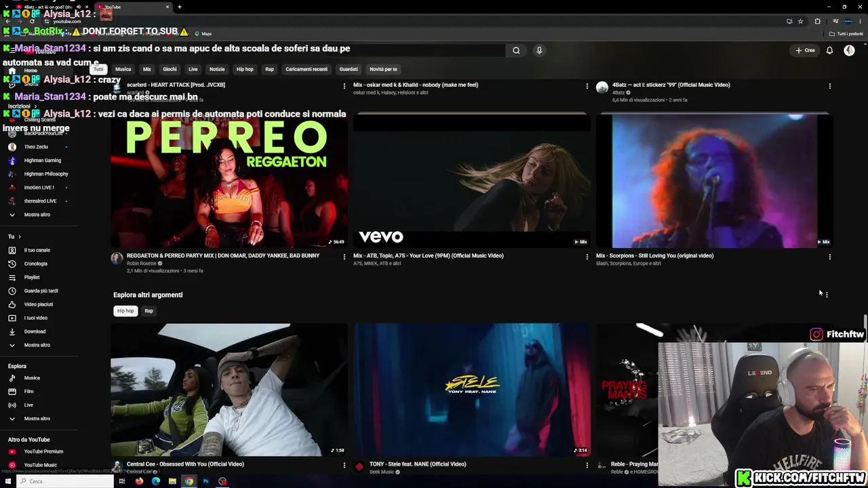The width and height of the screenshot is (868, 488).
Task: Open a new browser tab
Action: (x=180, y=7)
